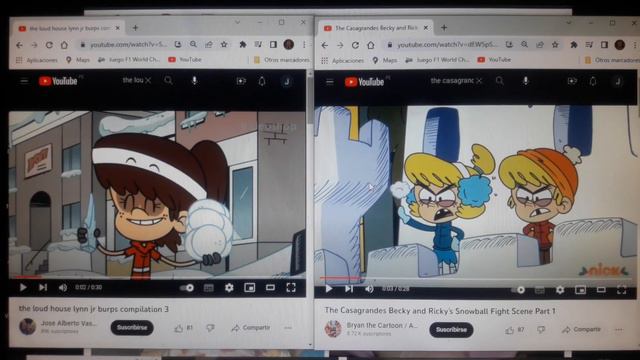Toggle autoplay switch in right player

518,290
